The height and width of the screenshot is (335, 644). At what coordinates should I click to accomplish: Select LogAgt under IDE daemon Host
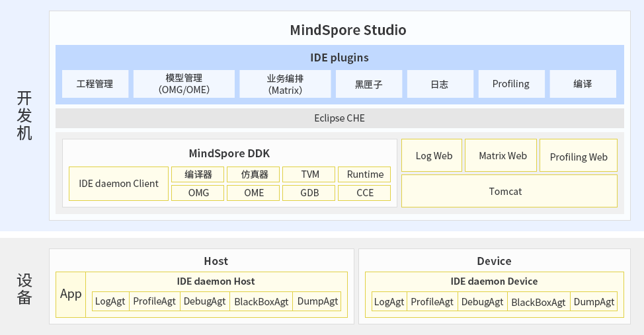point(110,301)
